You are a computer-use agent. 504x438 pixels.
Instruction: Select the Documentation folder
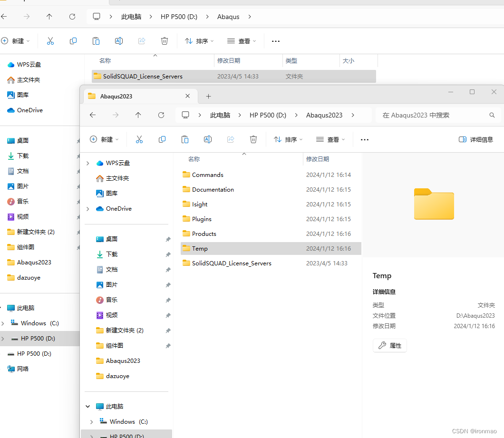point(271,189)
